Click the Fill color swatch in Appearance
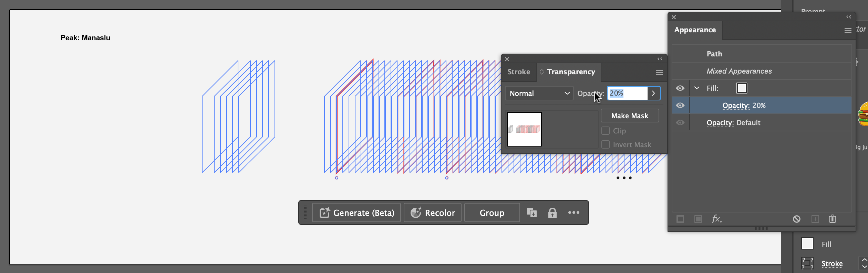 pyautogui.click(x=742, y=88)
